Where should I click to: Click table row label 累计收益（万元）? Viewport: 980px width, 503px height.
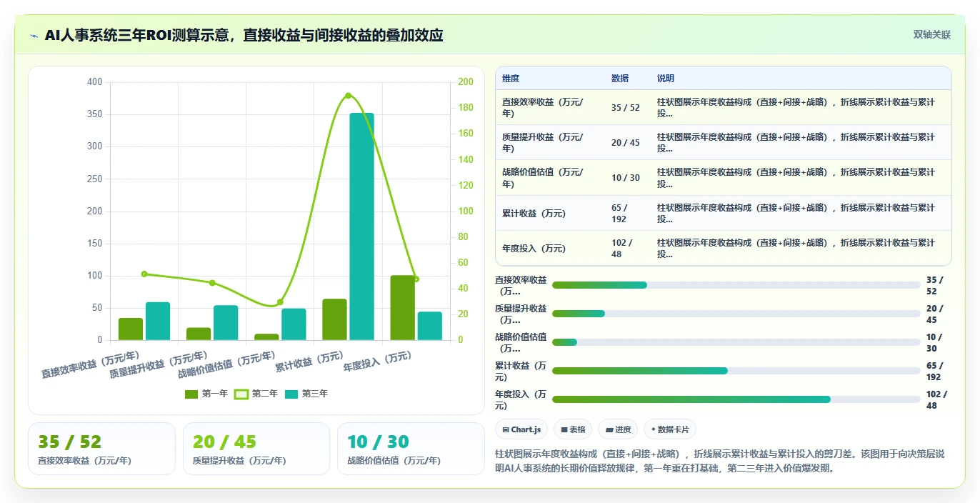click(x=534, y=214)
